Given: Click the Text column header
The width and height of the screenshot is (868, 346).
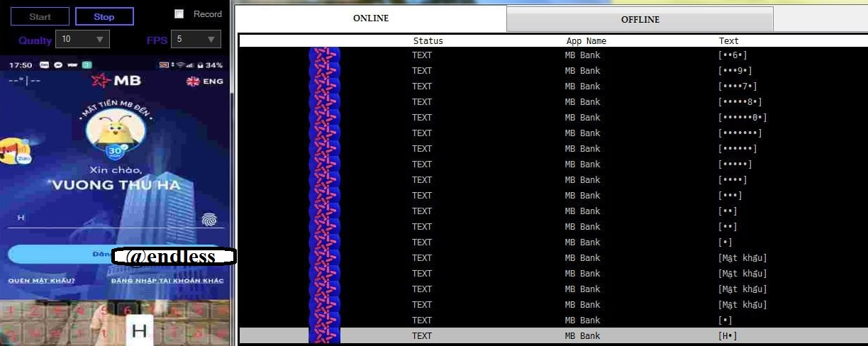Looking at the screenshot, I should pos(728,41).
